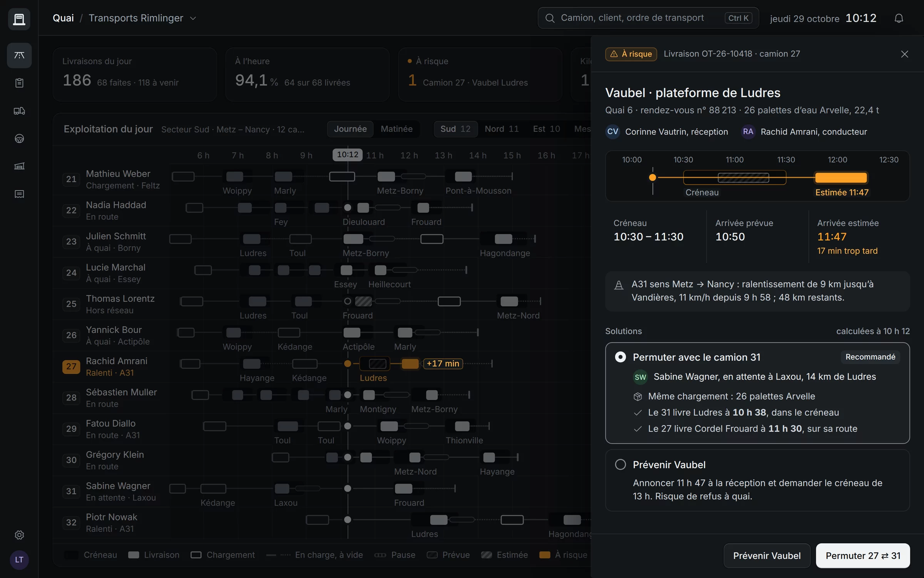The width and height of the screenshot is (924, 578).
Task: Select the Nord 11 sector tab
Action: tap(501, 129)
